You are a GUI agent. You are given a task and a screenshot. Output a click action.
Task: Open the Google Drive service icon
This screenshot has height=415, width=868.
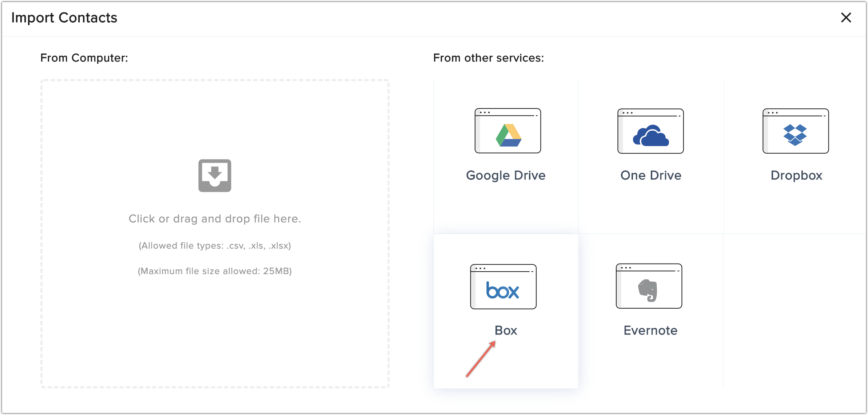tap(507, 131)
